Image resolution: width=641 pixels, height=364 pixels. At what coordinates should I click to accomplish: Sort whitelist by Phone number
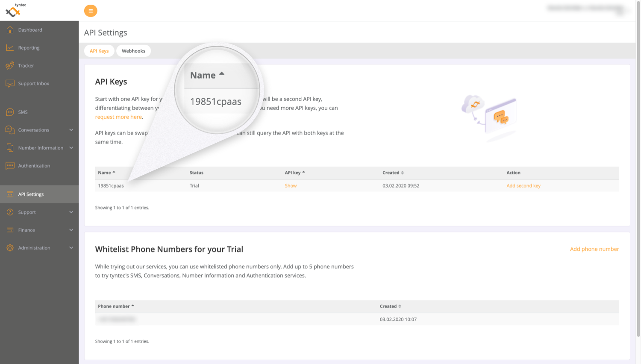click(116, 306)
